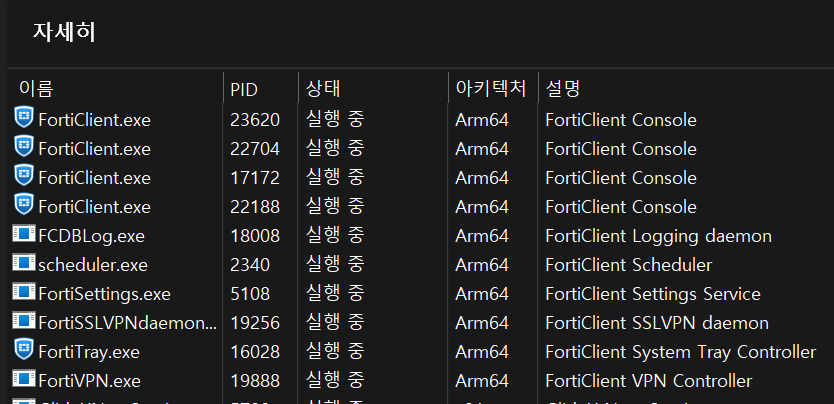Click the 실행 중 status for PID 23620

[x=335, y=119]
